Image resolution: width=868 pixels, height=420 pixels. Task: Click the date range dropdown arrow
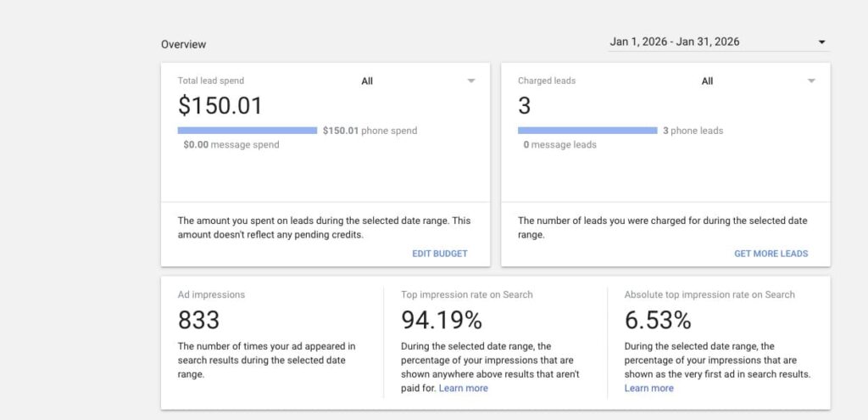(821, 42)
